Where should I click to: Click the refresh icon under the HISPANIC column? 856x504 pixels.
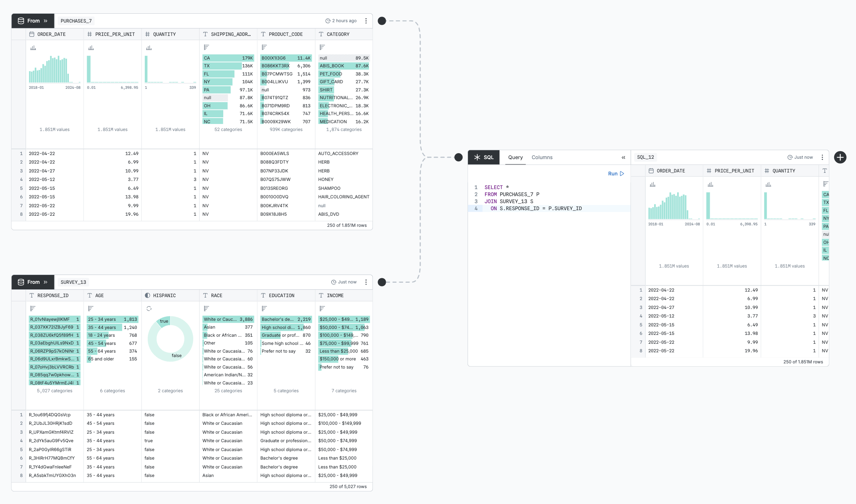(149, 308)
